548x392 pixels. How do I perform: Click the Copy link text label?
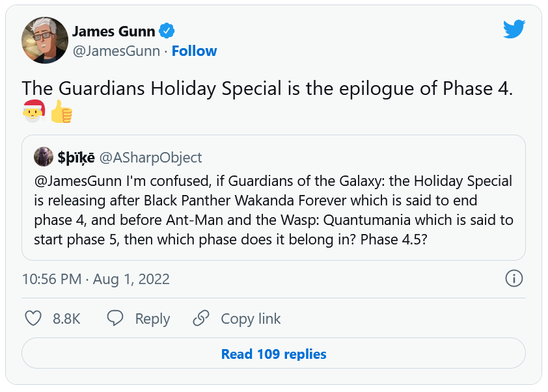click(251, 319)
